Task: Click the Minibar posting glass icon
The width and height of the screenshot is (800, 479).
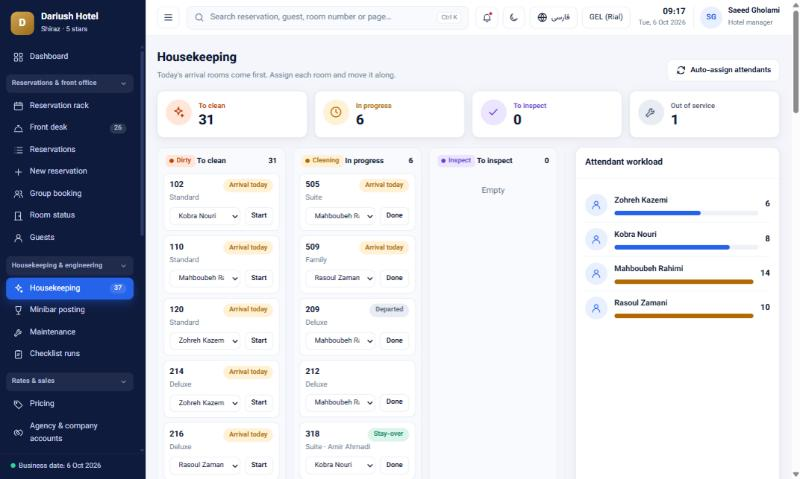Action: (18, 310)
